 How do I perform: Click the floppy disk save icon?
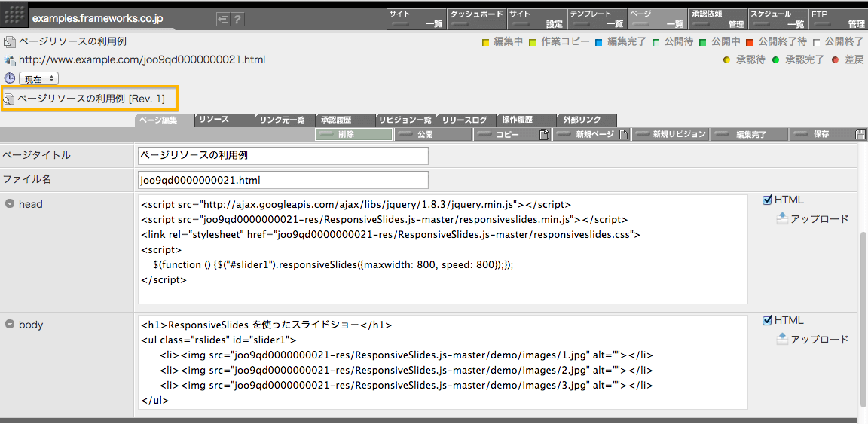click(860, 135)
